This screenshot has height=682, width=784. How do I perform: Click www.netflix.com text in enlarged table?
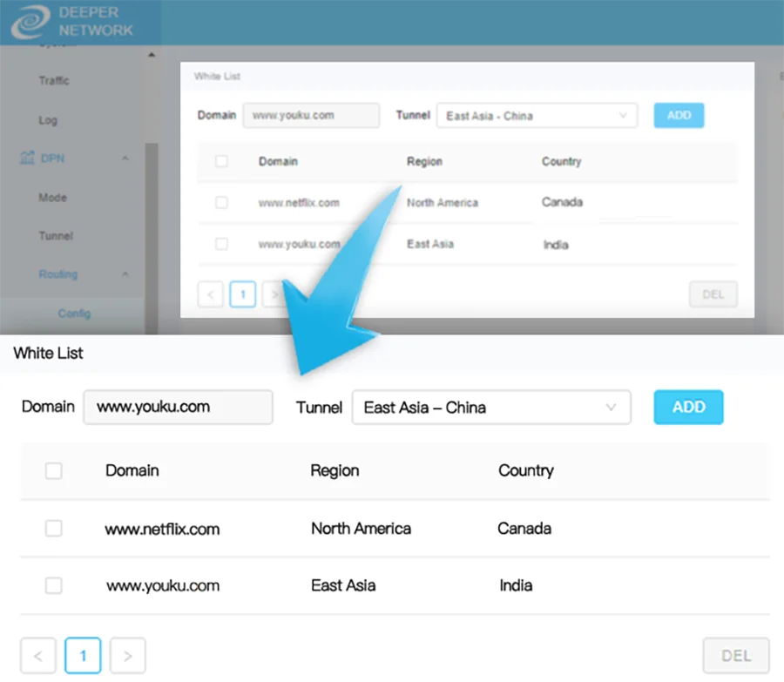point(162,529)
